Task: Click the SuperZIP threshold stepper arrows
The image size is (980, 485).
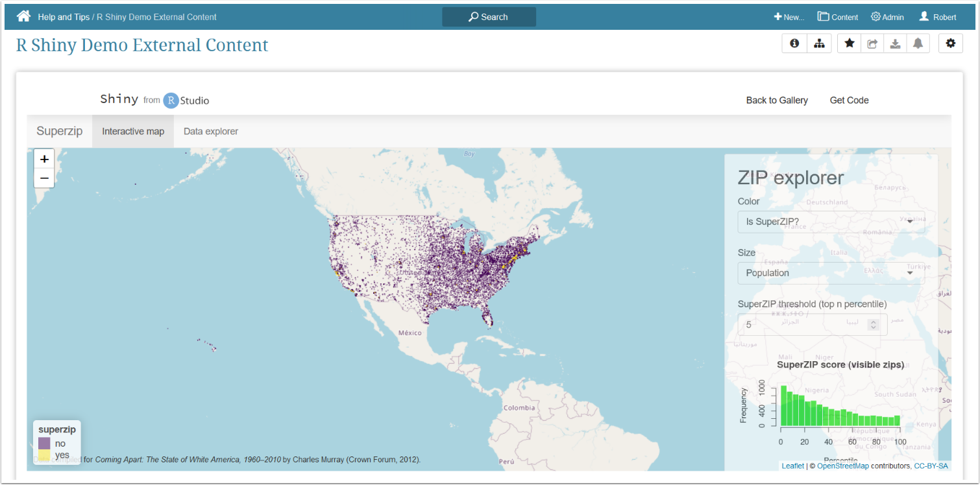Action: [x=874, y=324]
